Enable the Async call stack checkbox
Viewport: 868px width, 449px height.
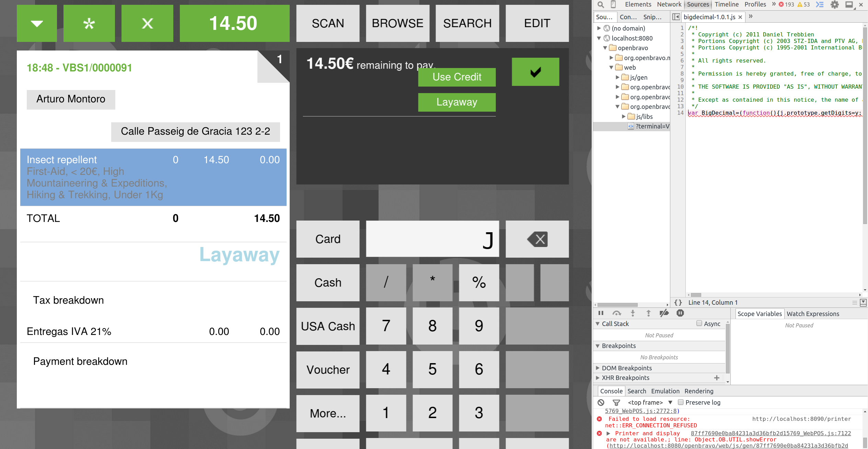click(699, 323)
